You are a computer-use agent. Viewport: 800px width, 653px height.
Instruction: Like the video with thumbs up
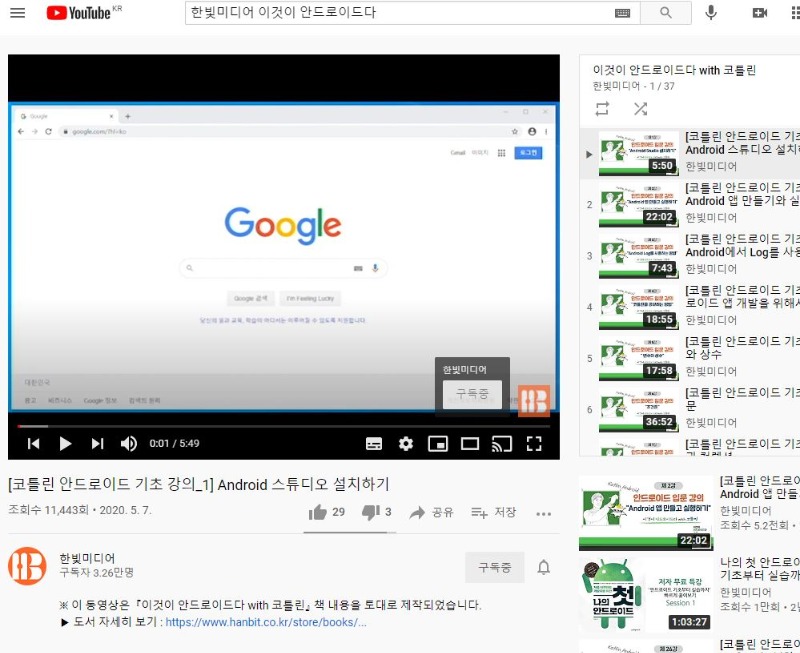pyautogui.click(x=327, y=512)
